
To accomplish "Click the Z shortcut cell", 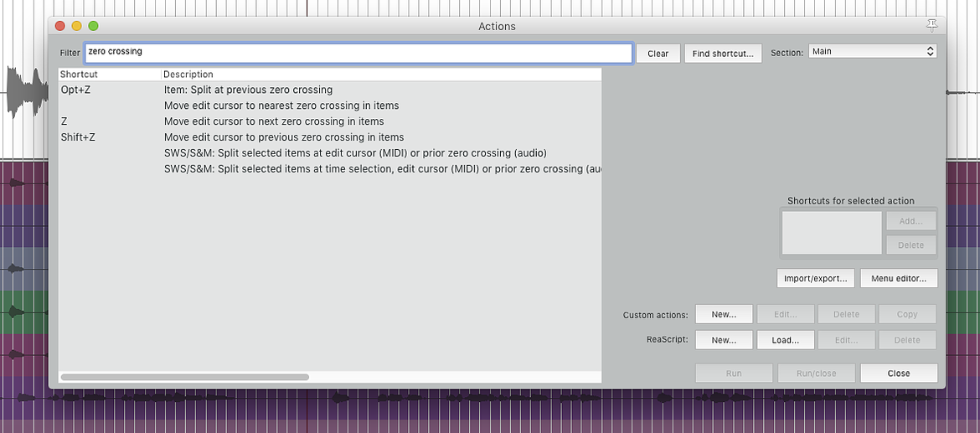I will pyautogui.click(x=64, y=121).
